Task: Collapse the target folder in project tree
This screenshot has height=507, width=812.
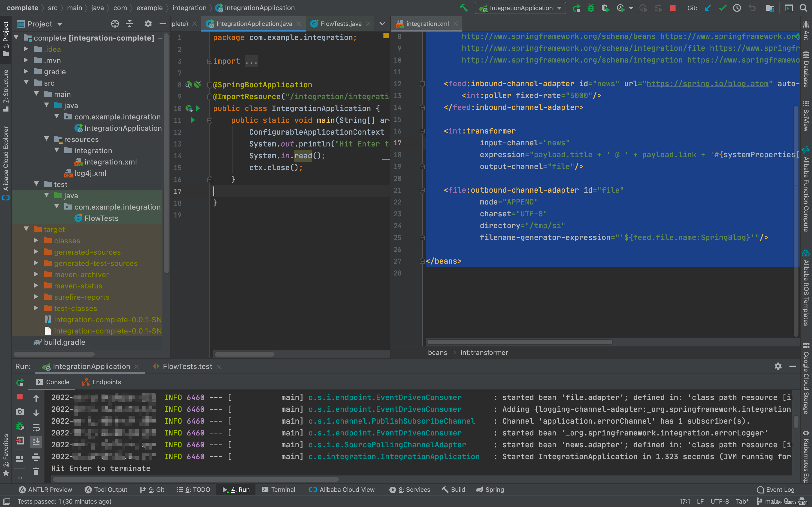Action: (x=27, y=229)
